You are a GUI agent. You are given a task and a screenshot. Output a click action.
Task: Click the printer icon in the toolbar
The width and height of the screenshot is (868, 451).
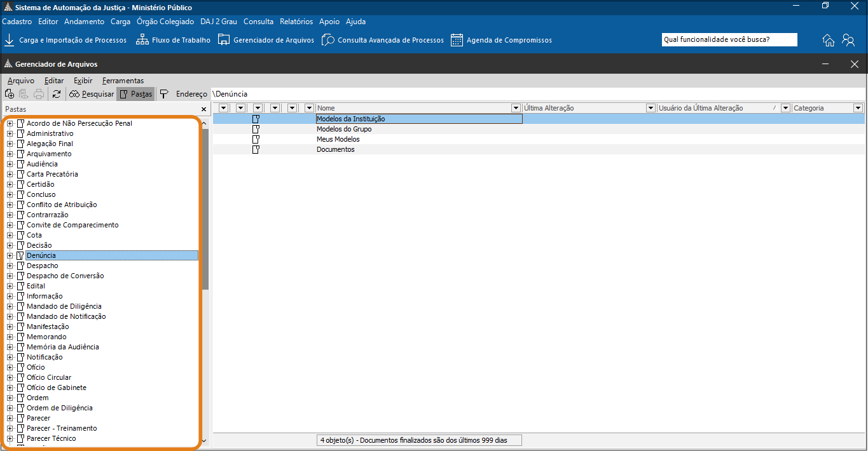pyautogui.click(x=39, y=94)
